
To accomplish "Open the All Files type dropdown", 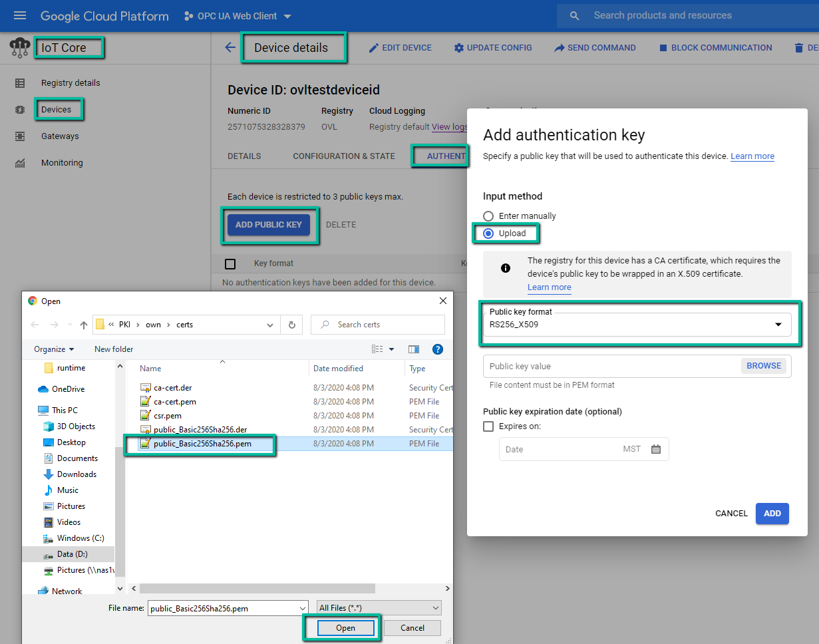I will click(379, 607).
